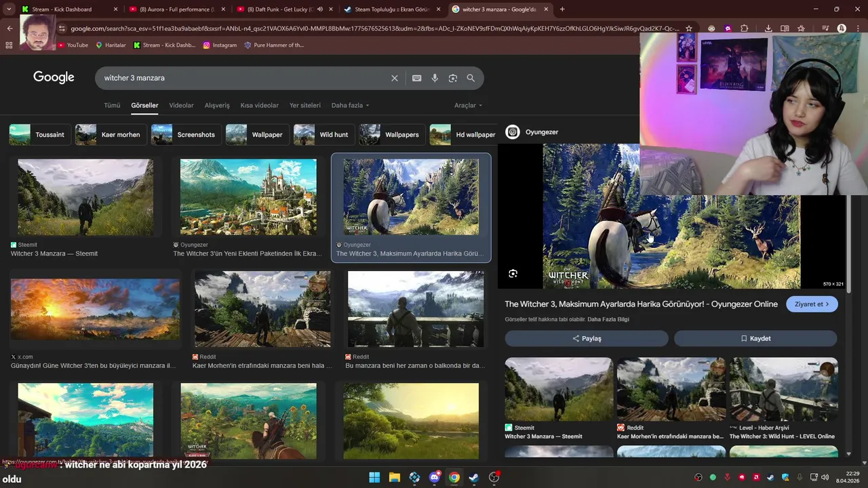Search inside preview image with Lens icon

click(x=513, y=274)
